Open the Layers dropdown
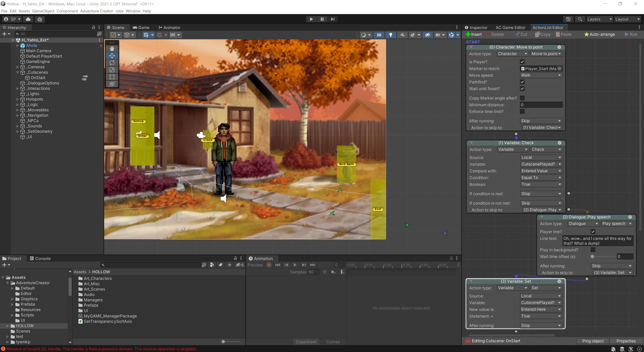Screen dimensions: 644x352 tap(600, 19)
